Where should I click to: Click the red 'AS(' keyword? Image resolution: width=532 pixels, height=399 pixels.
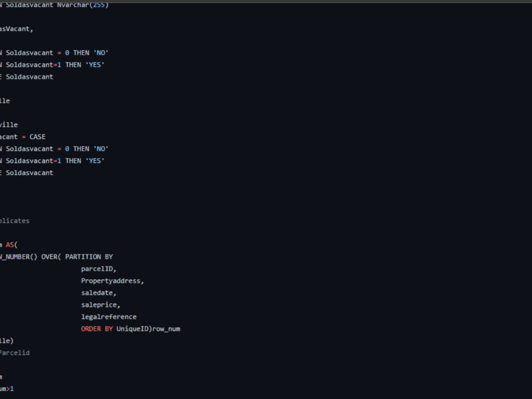pos(12,245)
